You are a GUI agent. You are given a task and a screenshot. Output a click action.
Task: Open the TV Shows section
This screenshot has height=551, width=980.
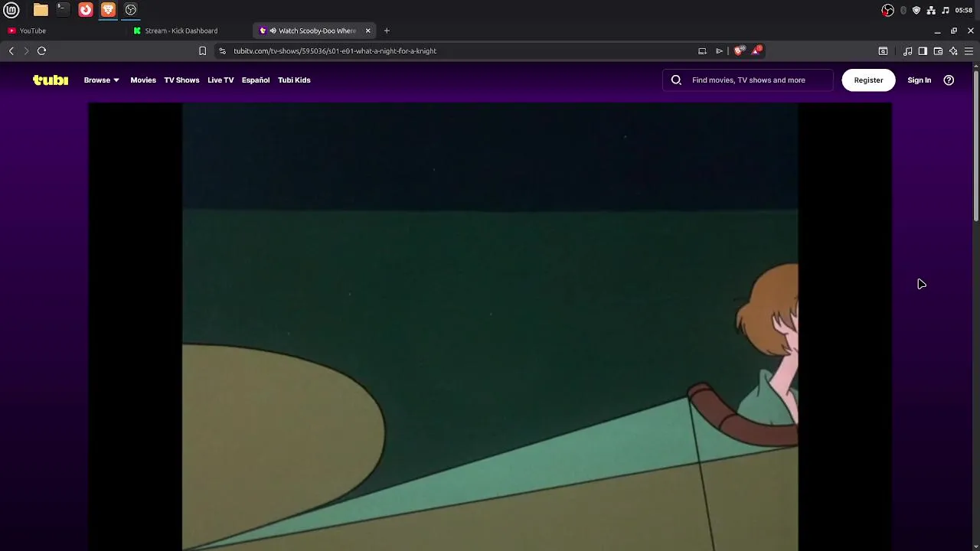click(x=181, y=80)
